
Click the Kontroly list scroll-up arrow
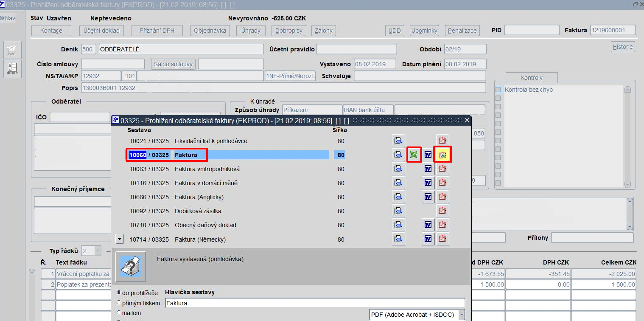pyautogui.click(x=628, y=90)
